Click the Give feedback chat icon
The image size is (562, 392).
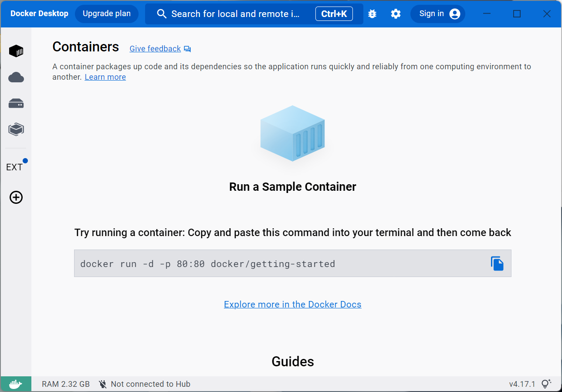(187, 49)
